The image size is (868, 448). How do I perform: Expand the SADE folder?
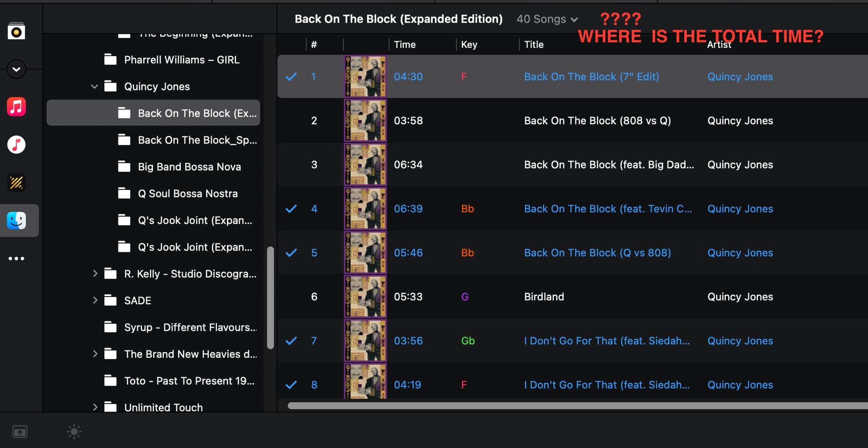(95, 300)
